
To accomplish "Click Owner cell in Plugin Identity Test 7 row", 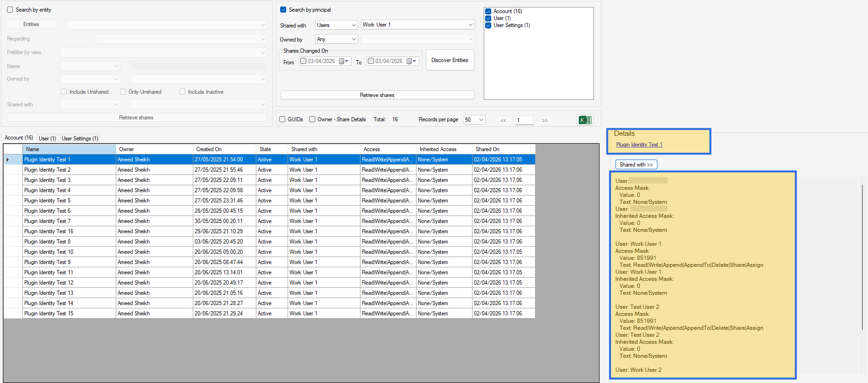I will click(x=155, y=221).
